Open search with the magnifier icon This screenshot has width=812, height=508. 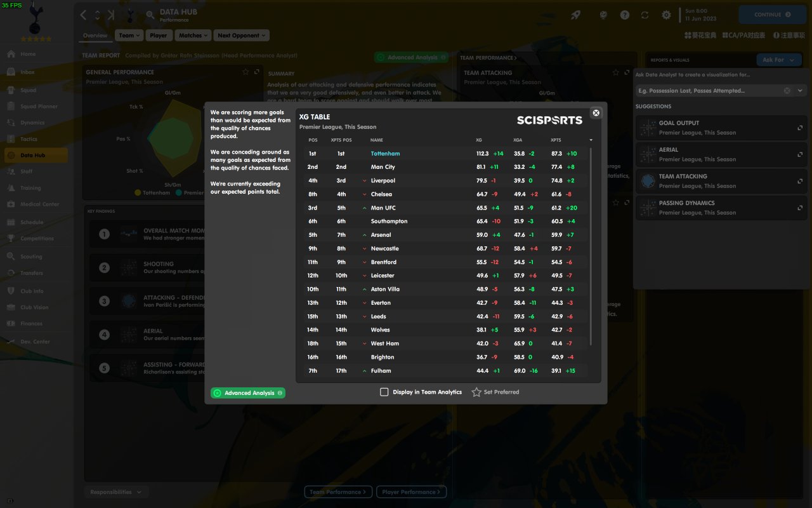click(150, 15)
